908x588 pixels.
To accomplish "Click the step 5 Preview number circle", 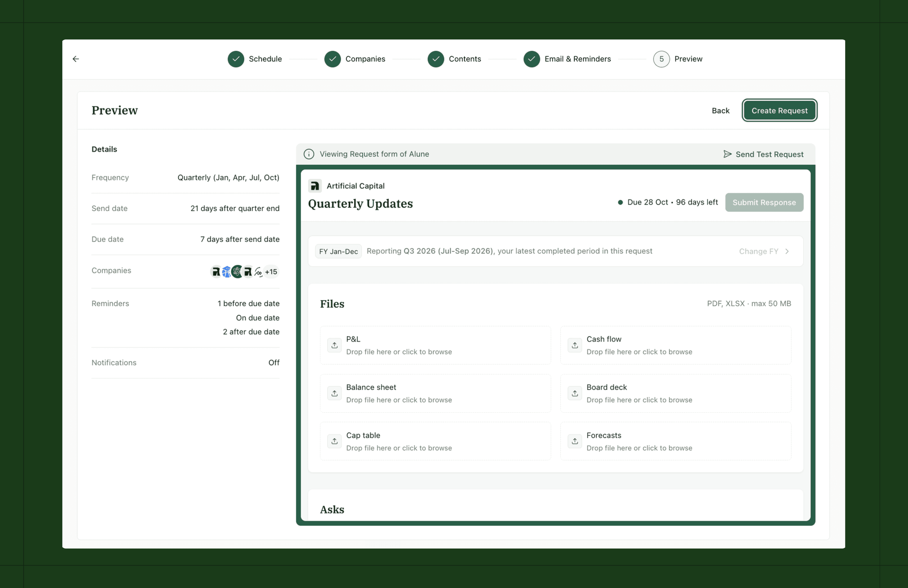I will coord(661,59).
